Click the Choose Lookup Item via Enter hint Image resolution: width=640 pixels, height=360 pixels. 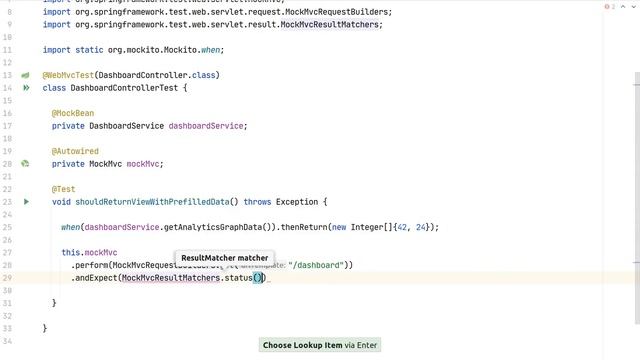click(320, 345)
